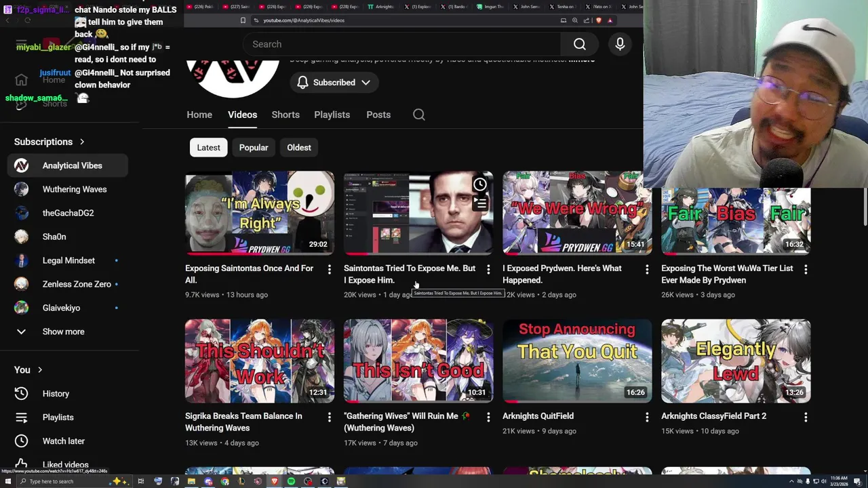This screenshot has height=488, width=868.
Task: Click the bookmark icon in the address bar
Action: [x=243, y=20]
